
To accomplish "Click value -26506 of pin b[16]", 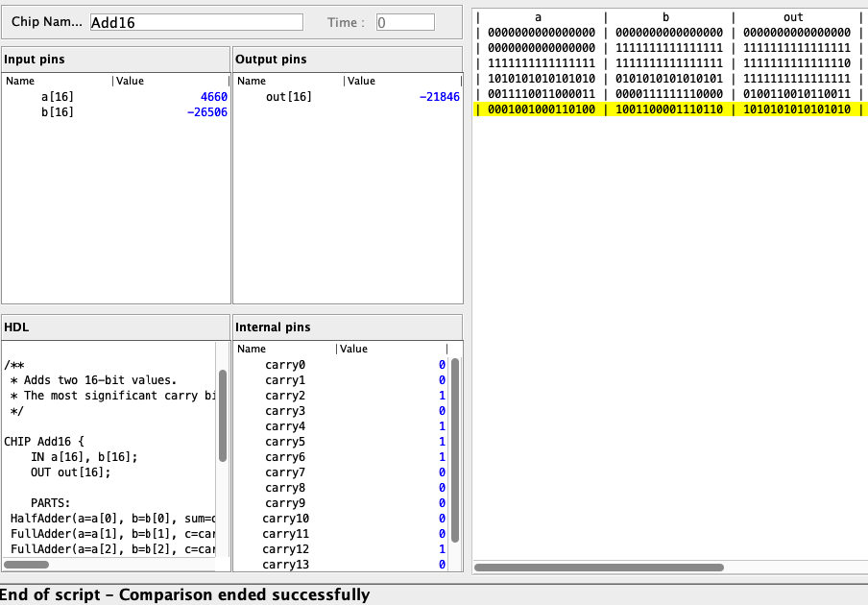I will (207, 112).
